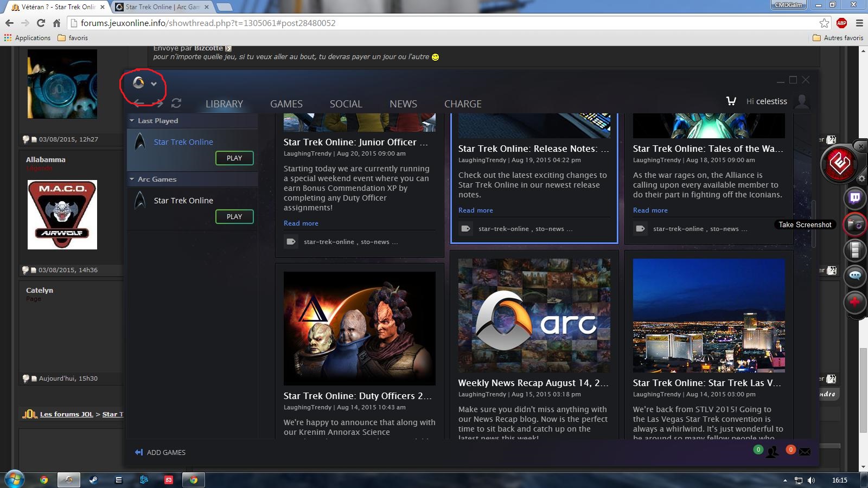868x488 pixels.
Task: Open the Chrome hamburger menu
Action: coord(859,23)
